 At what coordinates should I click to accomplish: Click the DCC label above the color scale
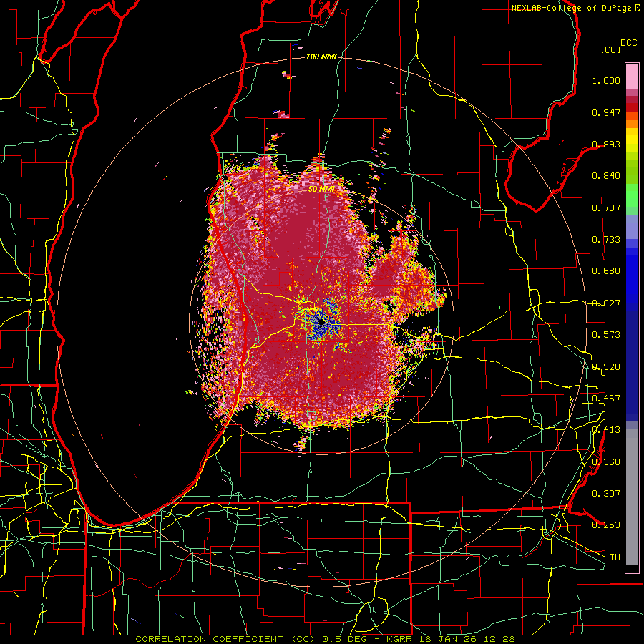(x=629, y=43)
